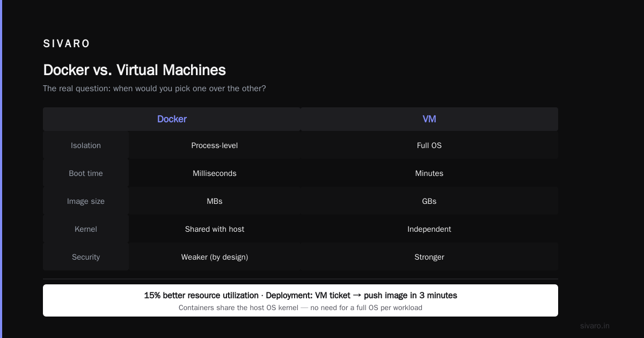This screenshot has height=338, width=644.
Task: Select the Security row label
Action: [86, 257]
